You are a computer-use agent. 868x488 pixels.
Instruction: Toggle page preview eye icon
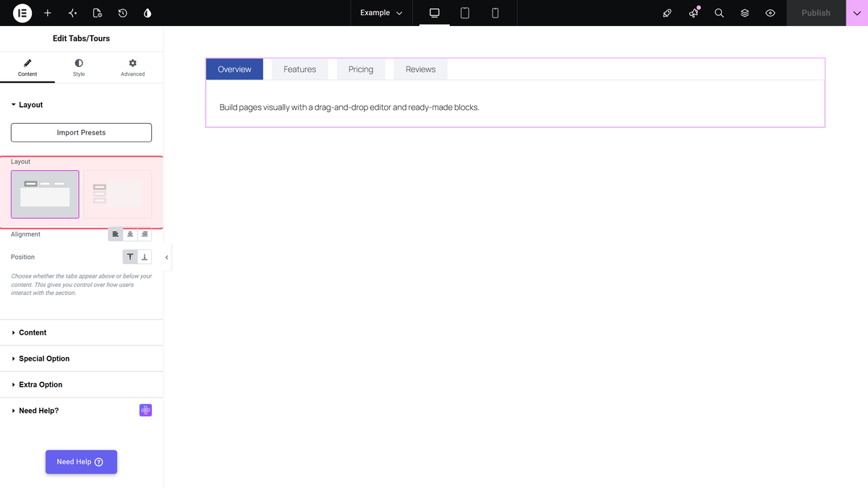coord(770,13)
